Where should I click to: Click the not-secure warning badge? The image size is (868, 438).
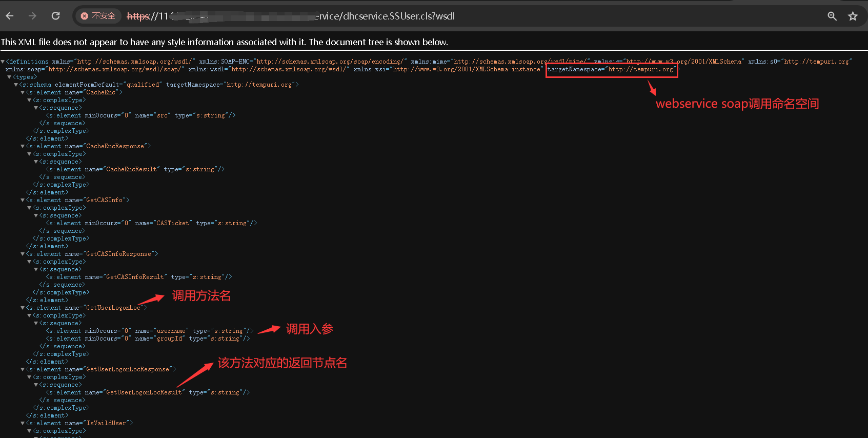pos(98,16)
